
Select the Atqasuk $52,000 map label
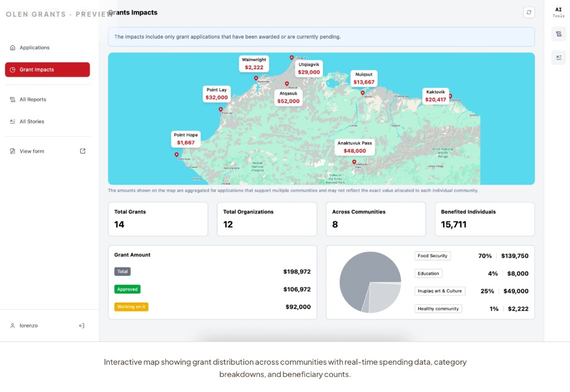pos(288,97)
